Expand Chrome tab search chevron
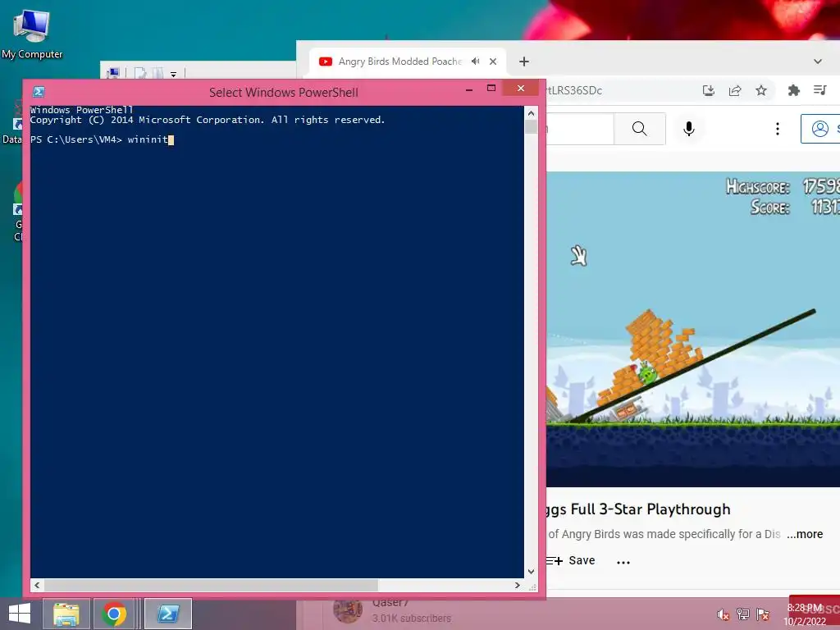 [x=818, y=62]
